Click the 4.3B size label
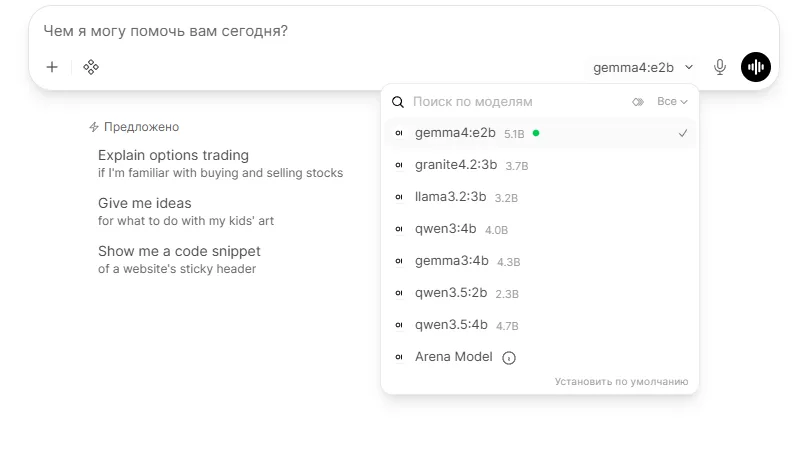This screenshot has width=800, height=470. (509, 262)
